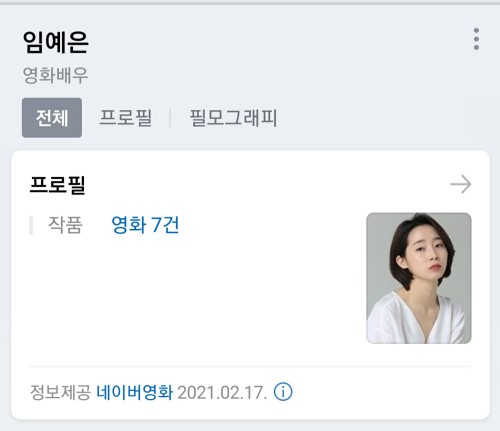Screen dimensions: 500x431
Task: Tap the info icon beside the 2021.02.17. date
Action: 283,392
